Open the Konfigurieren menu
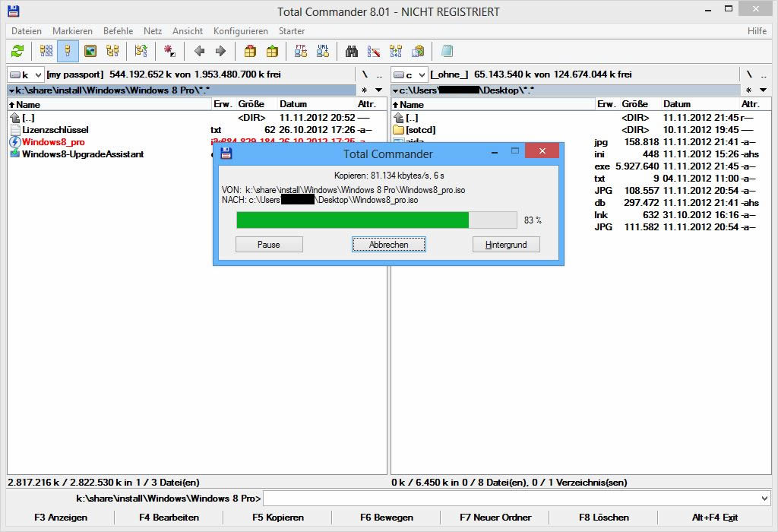778x532 pixels. point(241,30)
